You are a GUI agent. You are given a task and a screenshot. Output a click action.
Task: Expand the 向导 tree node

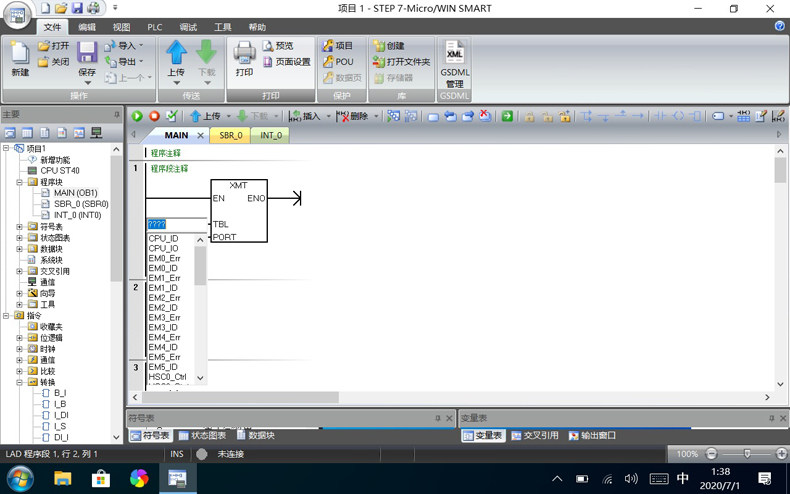coord(19,293)
